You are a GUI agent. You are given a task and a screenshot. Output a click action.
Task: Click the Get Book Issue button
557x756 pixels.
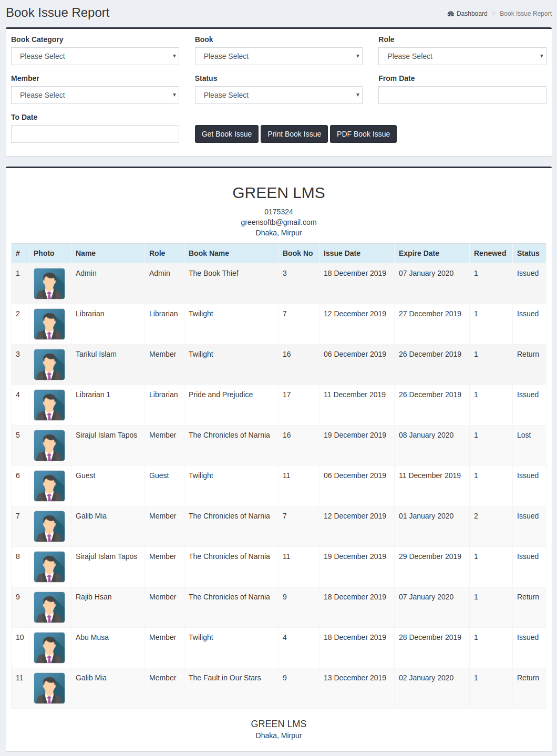coord(226,134)
